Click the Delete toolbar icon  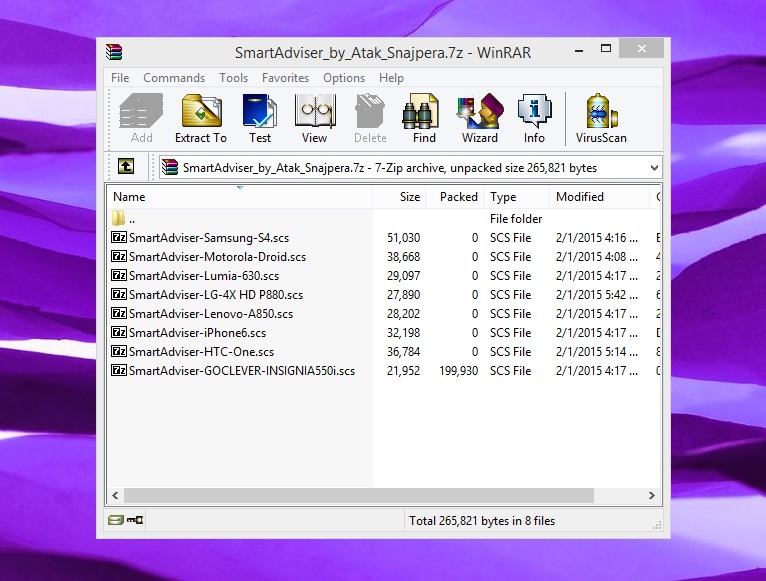click(x=370, y=118)
